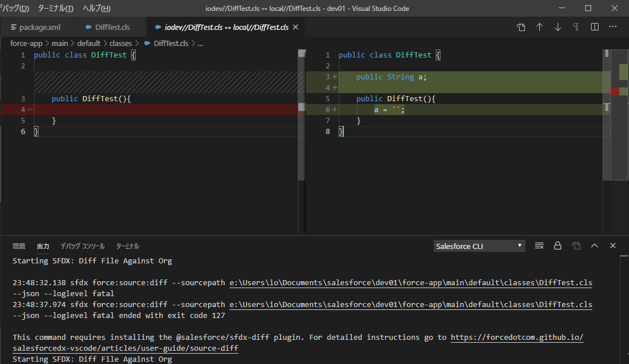The image size is (629, 364).
Task: Maximize the VS Code window
Action: coord(588,8)
